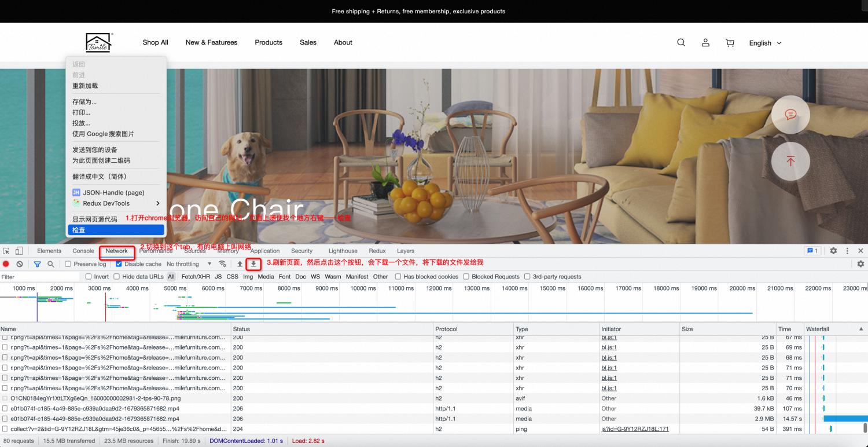Viewport: 868px width, 447px height.
Task: Switch to the Console tab
Action: click(83, 251)
